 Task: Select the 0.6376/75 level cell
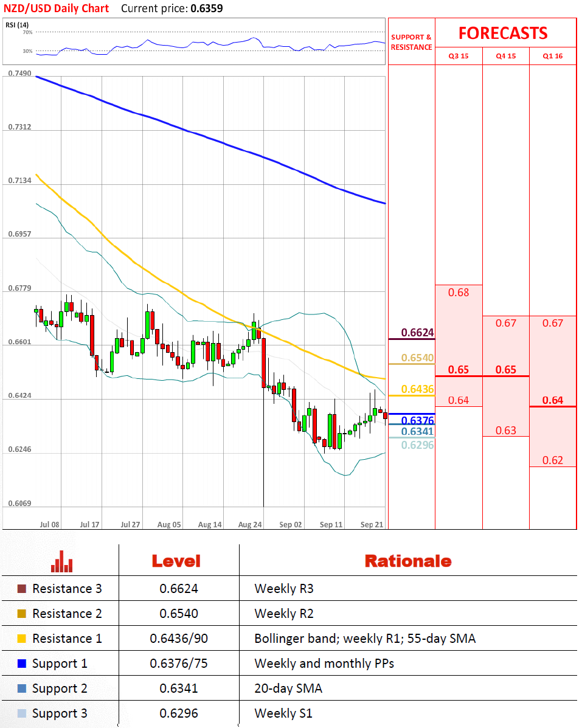point(179,664)
